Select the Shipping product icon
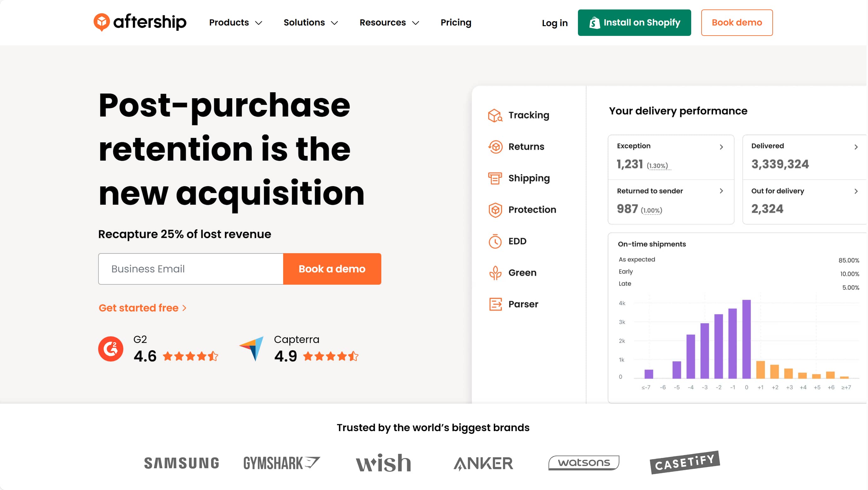868x490 pixels. click(x=495, y=178)
